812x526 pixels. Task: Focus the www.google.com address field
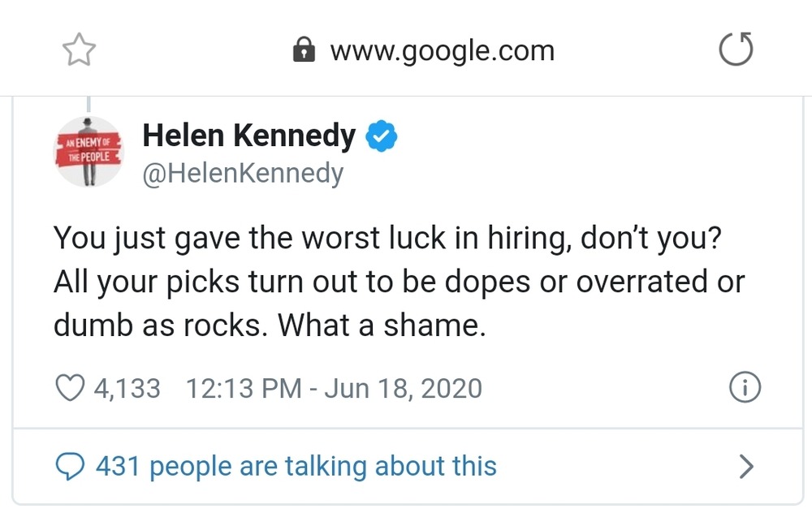[442, 51]
